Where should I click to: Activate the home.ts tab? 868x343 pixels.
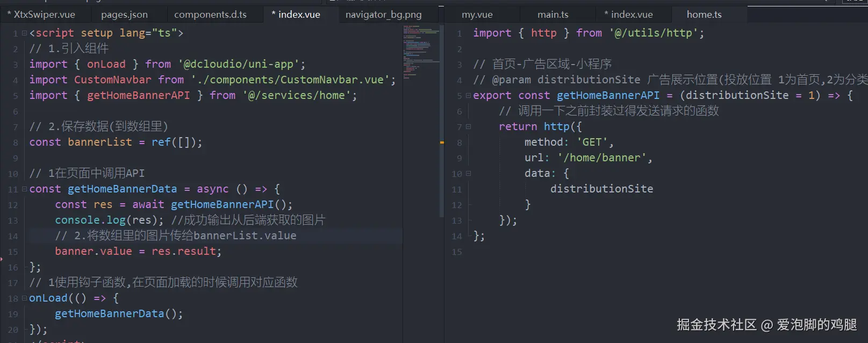click(x=704, y=15)
